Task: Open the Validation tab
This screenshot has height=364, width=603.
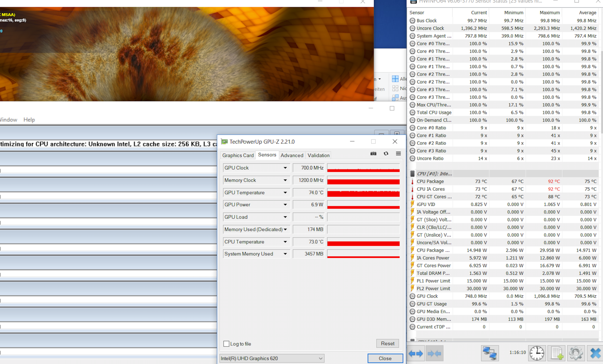Action: point(318,155)
